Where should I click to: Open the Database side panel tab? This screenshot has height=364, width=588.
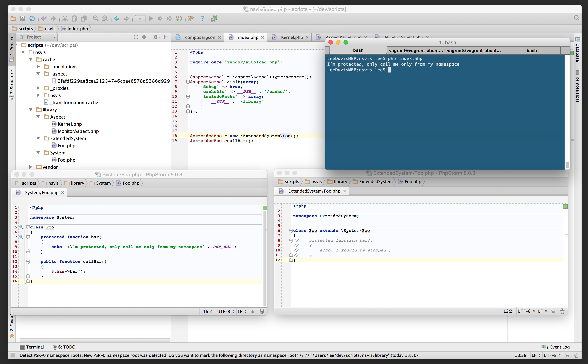578,50
